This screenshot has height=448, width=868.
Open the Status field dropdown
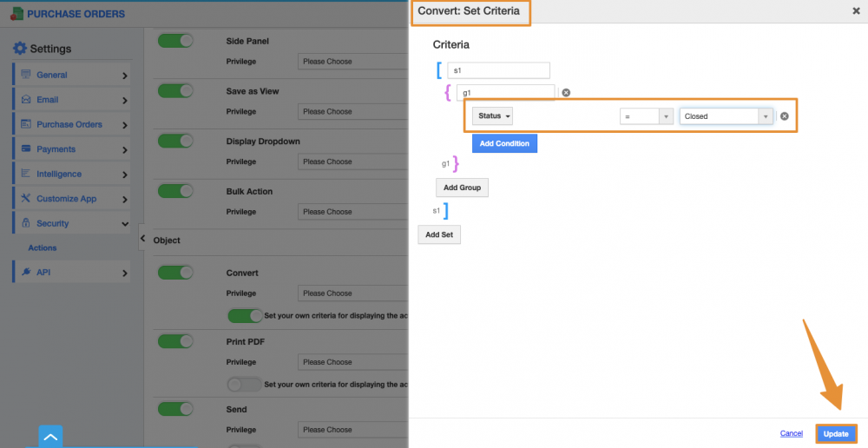click(493, 116)
